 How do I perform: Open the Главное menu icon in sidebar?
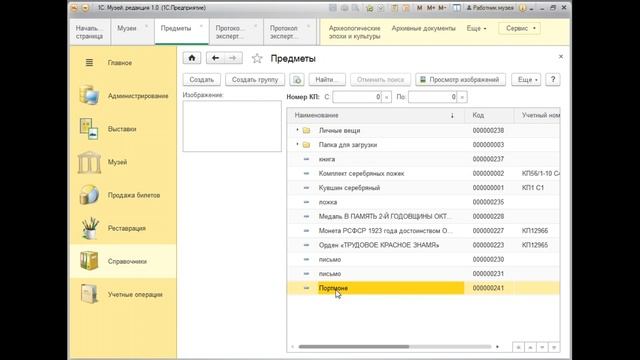tap(89, 62)
